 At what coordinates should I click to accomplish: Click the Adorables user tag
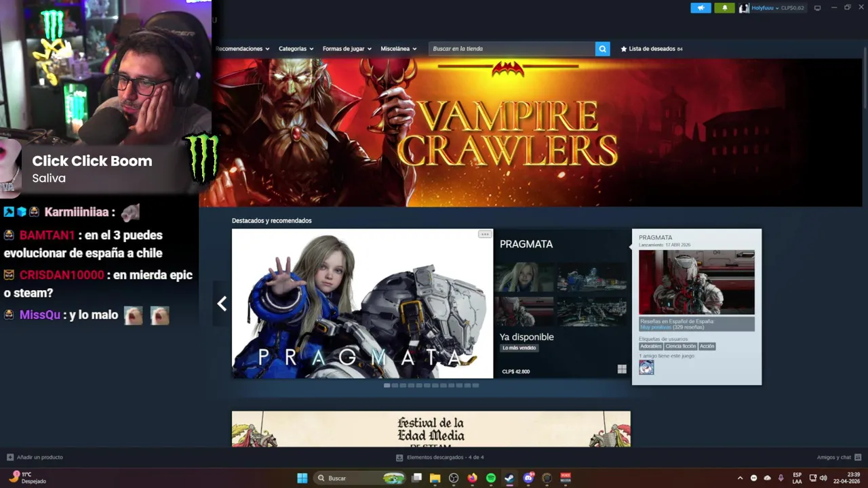click(x=650, y=346)
